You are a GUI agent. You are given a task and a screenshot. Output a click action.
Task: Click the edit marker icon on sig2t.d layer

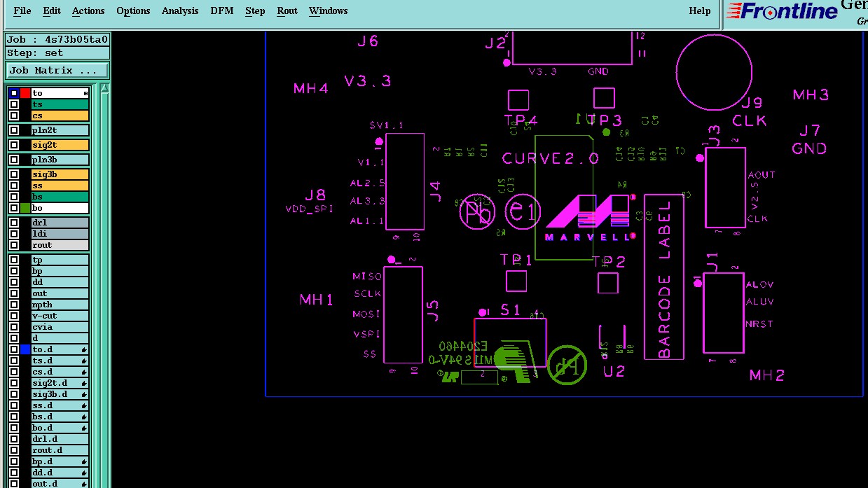(x=84, y=383)
